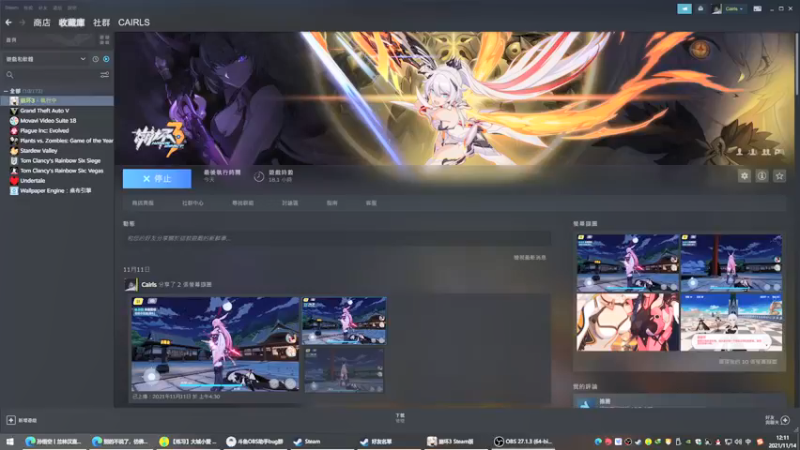Open advanced filter sliders icon
The width and height of the screenshot is (800, 450).
[105, 75]
